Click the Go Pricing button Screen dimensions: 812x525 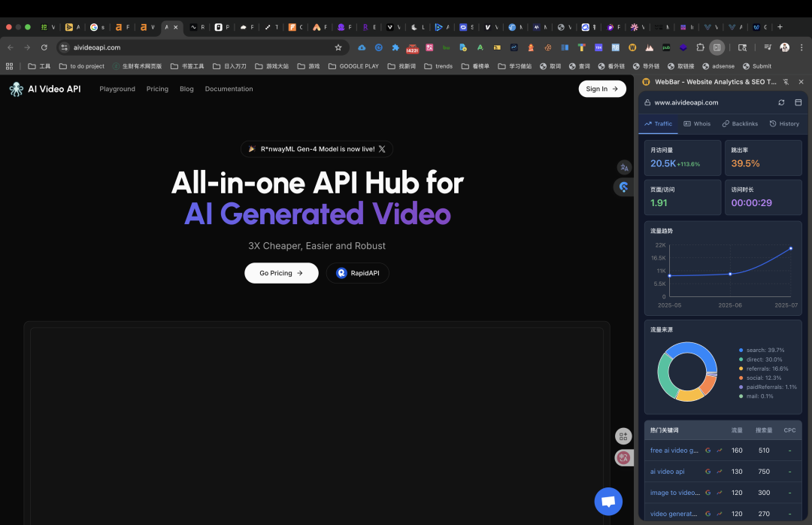click(x=281, y=273)
